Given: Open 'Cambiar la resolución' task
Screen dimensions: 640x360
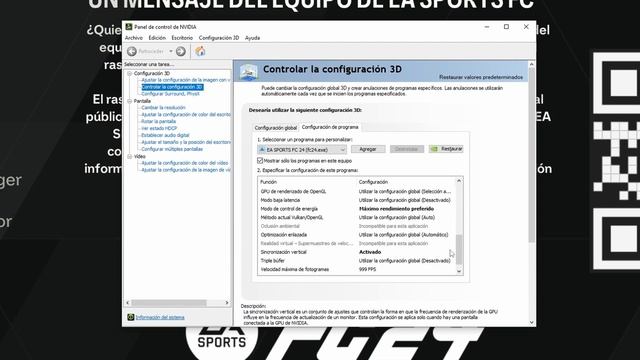Looking at the screenshot, I should tap(163, 108).
